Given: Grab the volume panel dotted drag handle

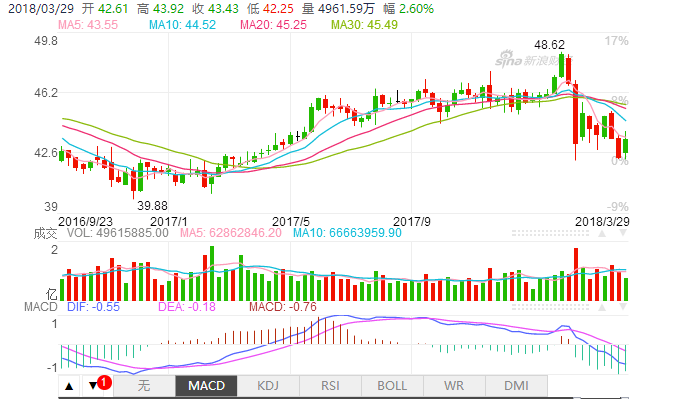Looking at the screenshot, I should (550, 233).
